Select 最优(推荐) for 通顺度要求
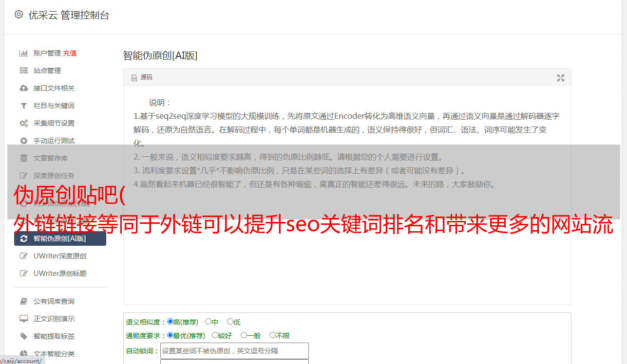This screenshot has width=627, height=364. point(170,335)
